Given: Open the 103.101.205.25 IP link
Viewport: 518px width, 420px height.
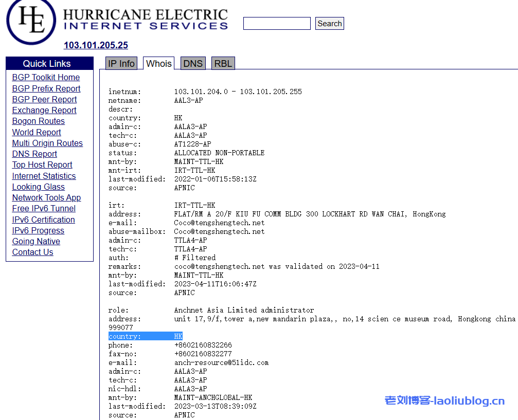Looking at the screenshot, I should 96,45.
